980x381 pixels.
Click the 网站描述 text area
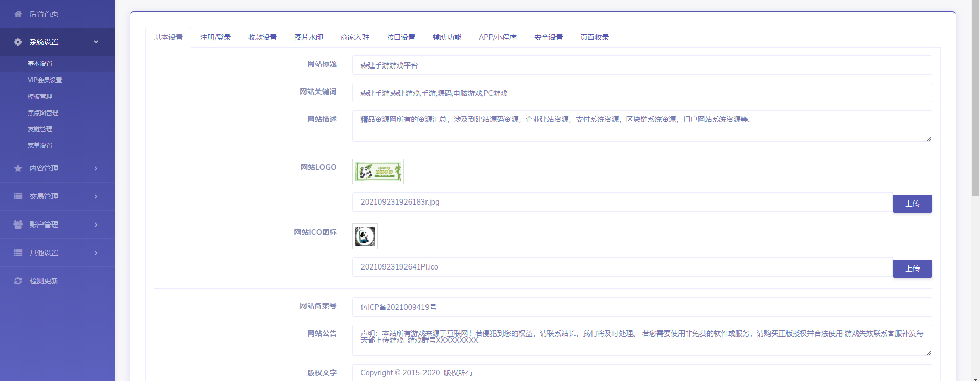(642, 126)
